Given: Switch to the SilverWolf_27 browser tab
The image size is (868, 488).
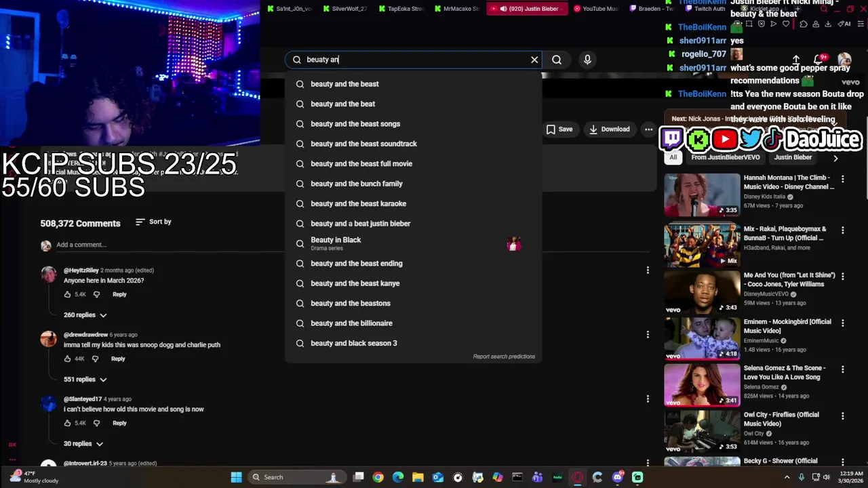Looking at the screenshot, I should click(345, 9).
